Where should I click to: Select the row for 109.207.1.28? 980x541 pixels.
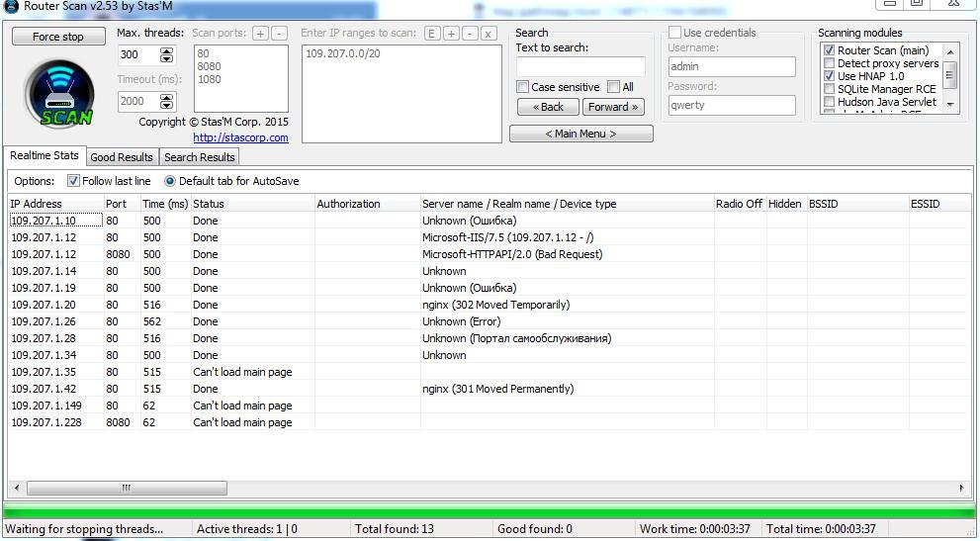point(490,338)
